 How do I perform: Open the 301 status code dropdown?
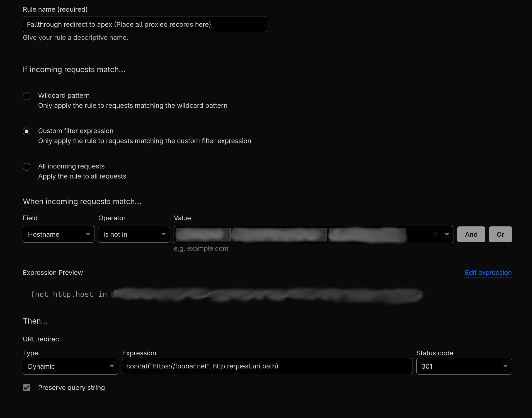tap(464, 366)
